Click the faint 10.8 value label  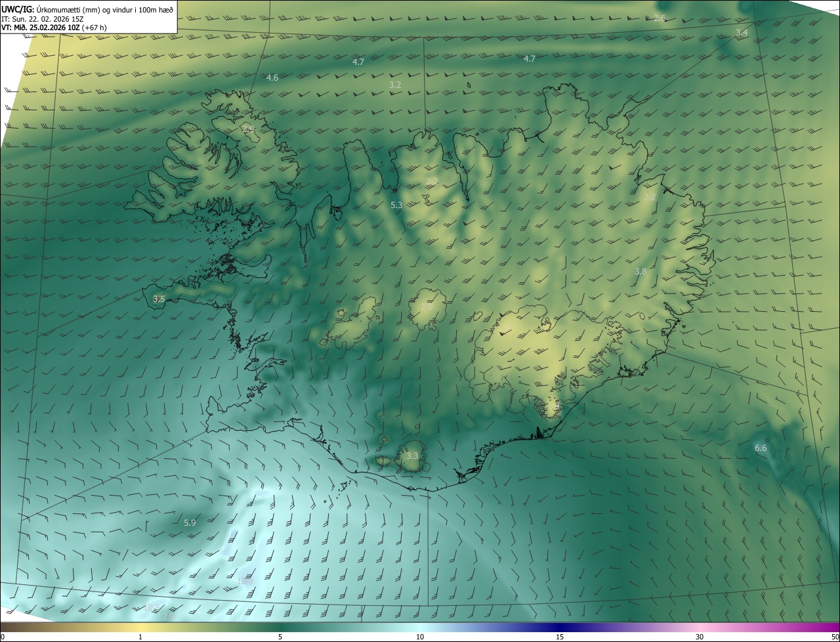click(x=245, y=581)
